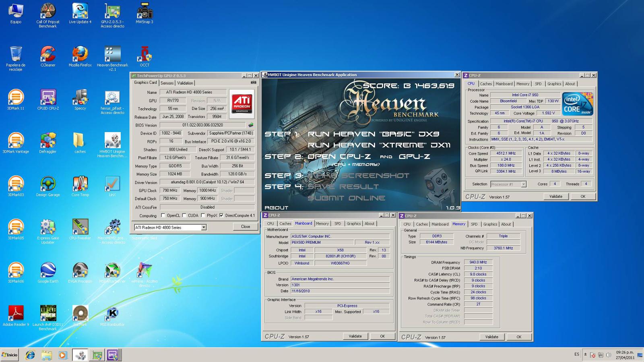Click Validate in the top CPU-Z window

556,197
